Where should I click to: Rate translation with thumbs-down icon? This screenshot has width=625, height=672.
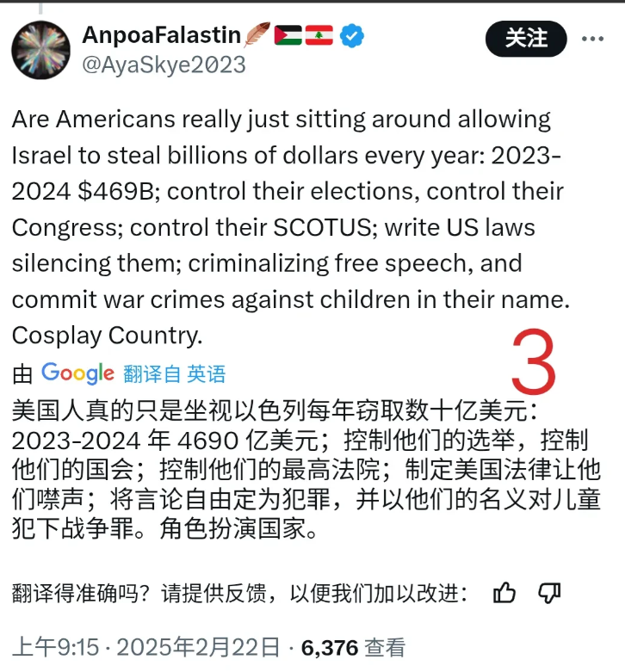pyautogui.click(x=549, y=594)
